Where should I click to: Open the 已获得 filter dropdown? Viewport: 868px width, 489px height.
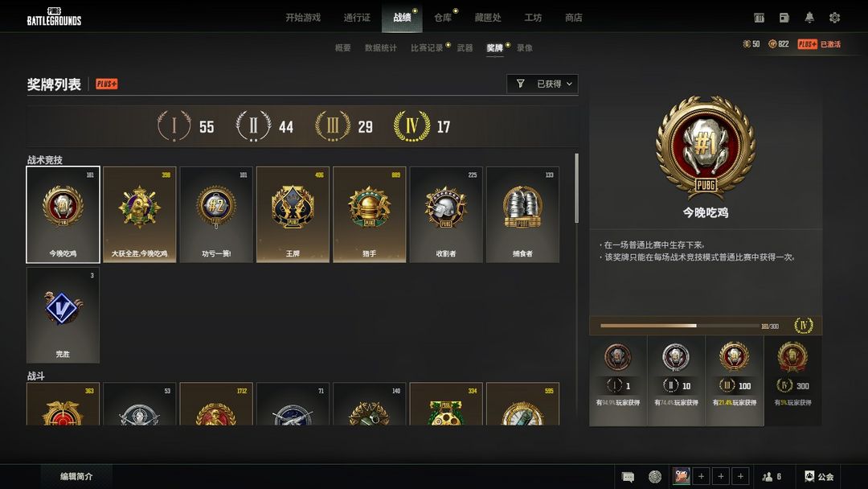(x=542, y=84)
